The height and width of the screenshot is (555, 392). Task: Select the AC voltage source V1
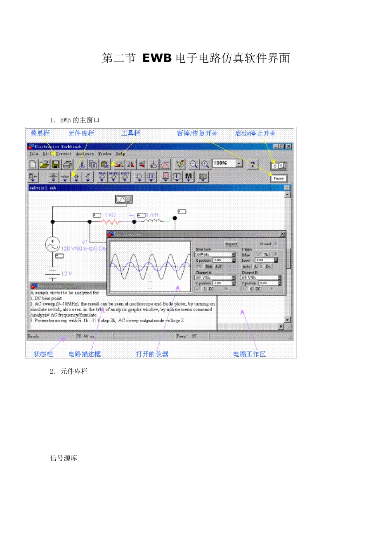point(53,244)
